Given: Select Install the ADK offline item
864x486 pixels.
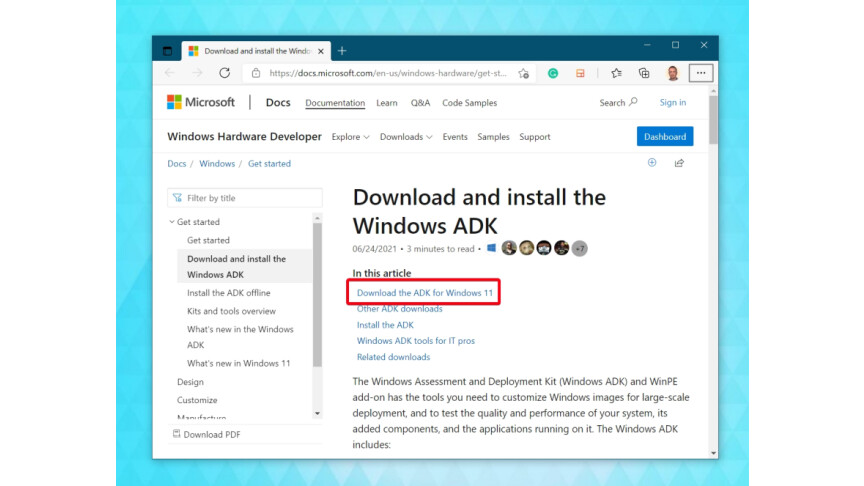Looking at the screenshot, I should tap(229, 293).
